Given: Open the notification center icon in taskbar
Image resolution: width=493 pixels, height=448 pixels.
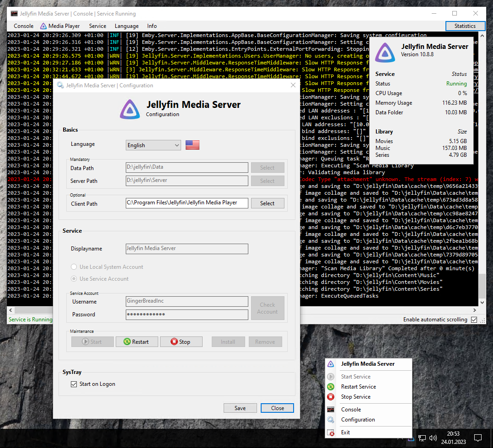Looking at the screenshot, I should coord(478,437).
